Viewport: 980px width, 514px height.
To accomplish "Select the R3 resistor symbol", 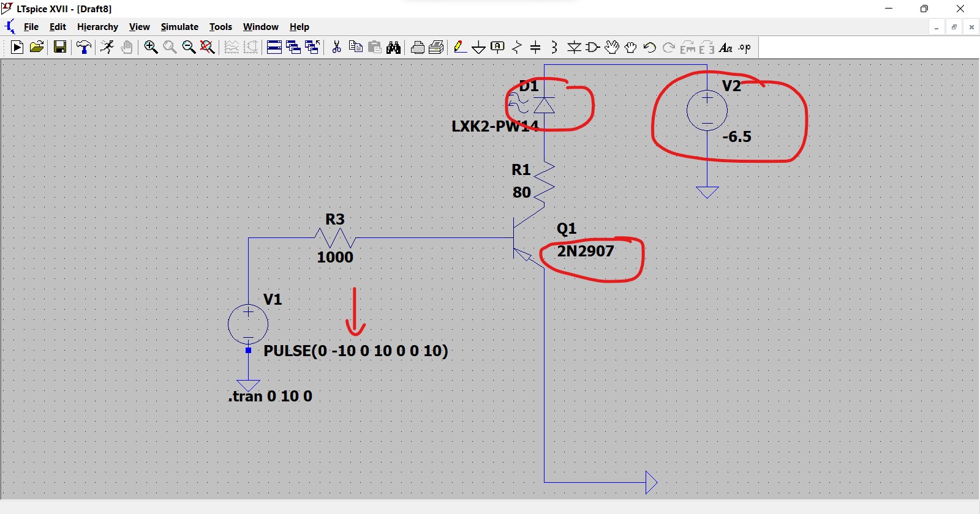I will (x=335, y=237).
